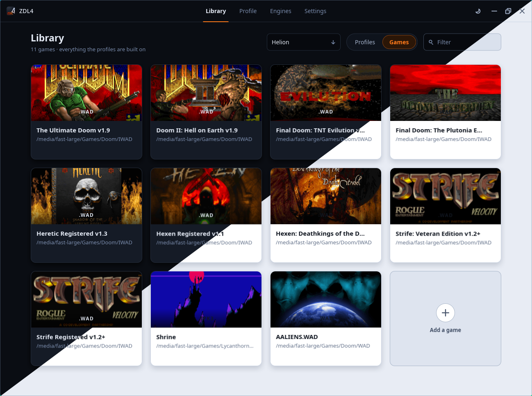Select the Games view toggle
The image size is (532, 396).
(x=399, y=42)
